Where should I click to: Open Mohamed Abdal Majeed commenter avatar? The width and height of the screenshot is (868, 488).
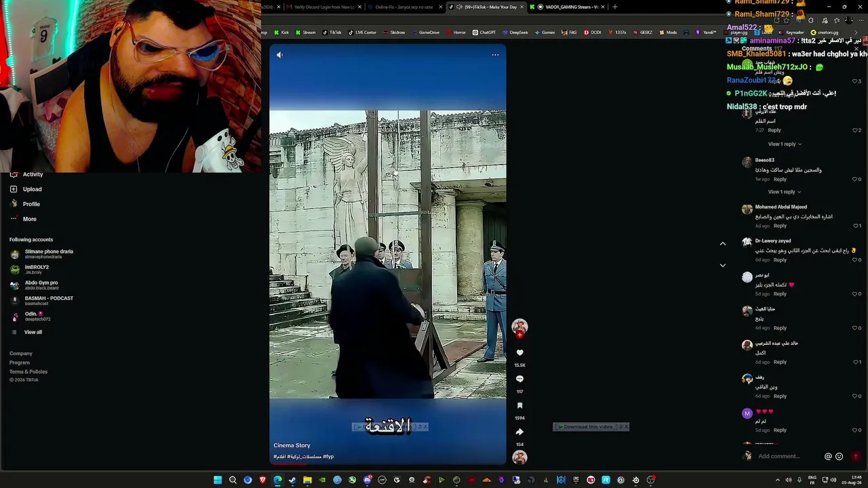[747, 210]
